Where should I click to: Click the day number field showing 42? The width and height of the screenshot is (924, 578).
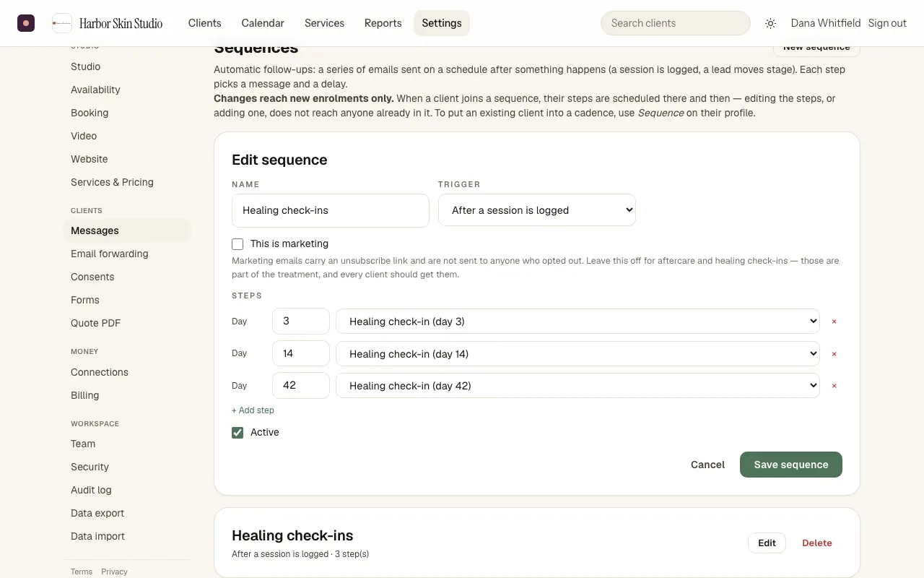tap(301, 386)
